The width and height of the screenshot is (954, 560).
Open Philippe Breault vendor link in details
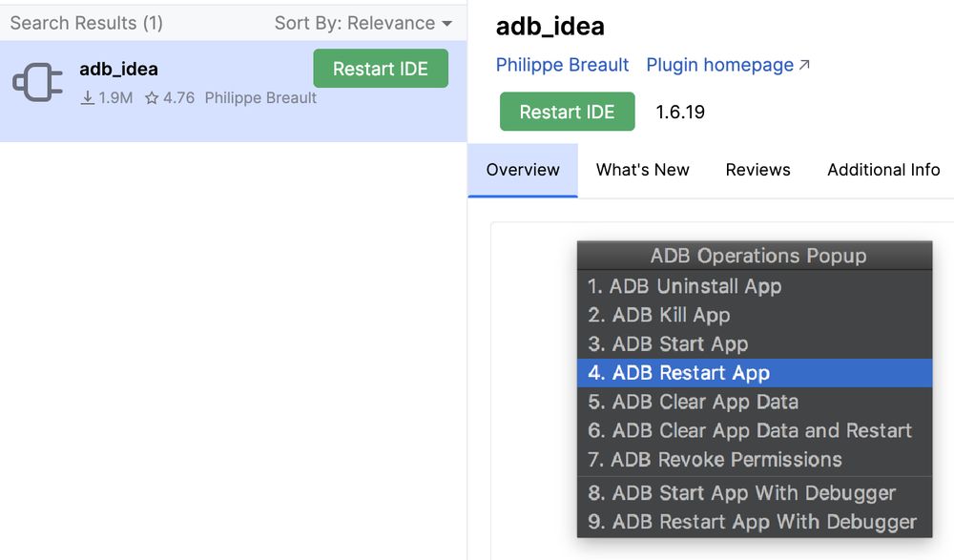[562, 65]
